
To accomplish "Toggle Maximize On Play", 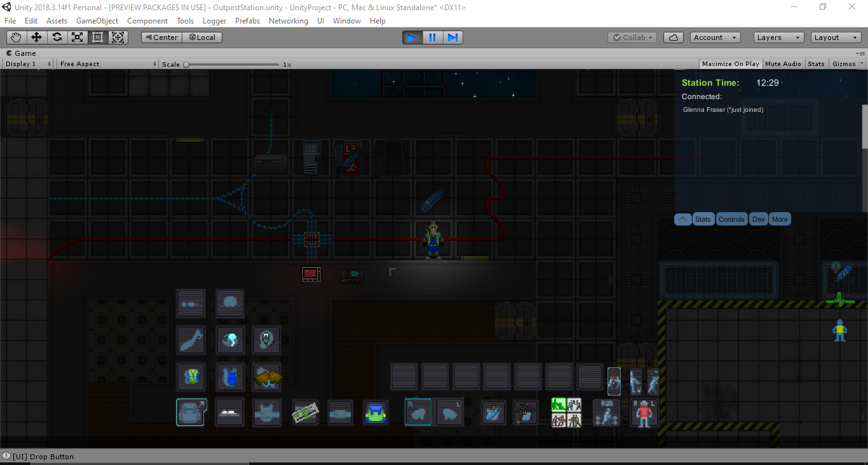I will coord(730,64).
